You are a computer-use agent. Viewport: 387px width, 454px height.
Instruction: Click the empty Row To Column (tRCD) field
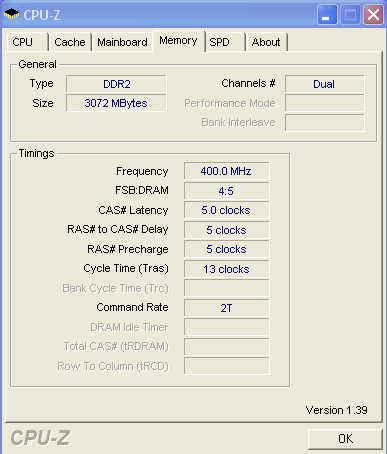click(226, 366)
